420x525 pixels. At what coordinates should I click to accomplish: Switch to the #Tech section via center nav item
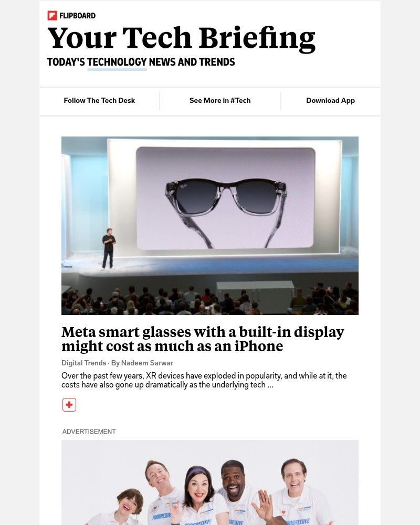(x=220, y=100)
